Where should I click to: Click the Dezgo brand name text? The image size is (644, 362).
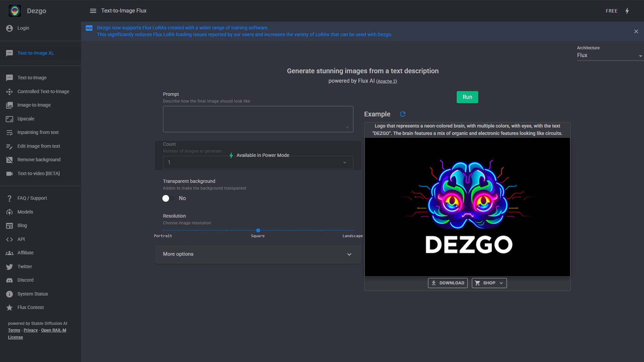[x=36, y=11]
